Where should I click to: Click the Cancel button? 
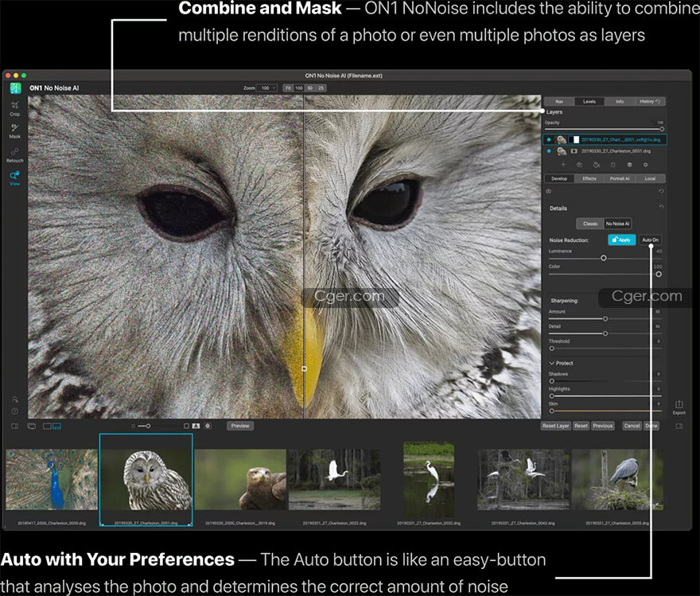(x=632, y=426)
